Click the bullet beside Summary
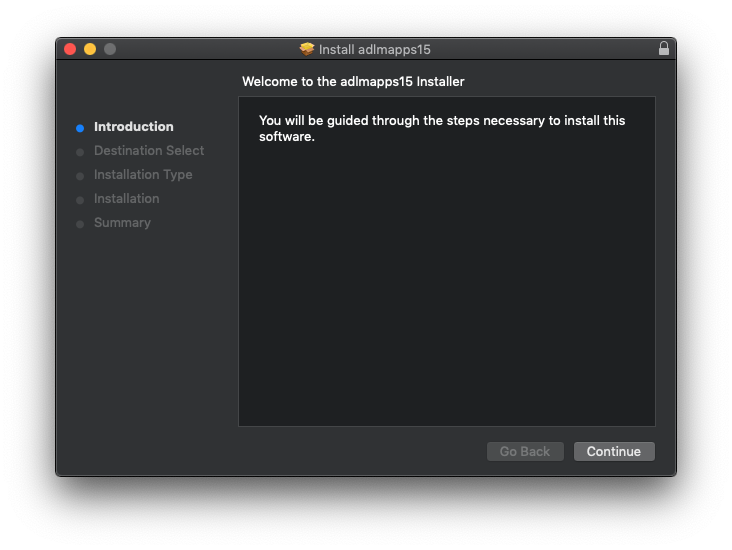732x550 pixels. coord(80,224)
